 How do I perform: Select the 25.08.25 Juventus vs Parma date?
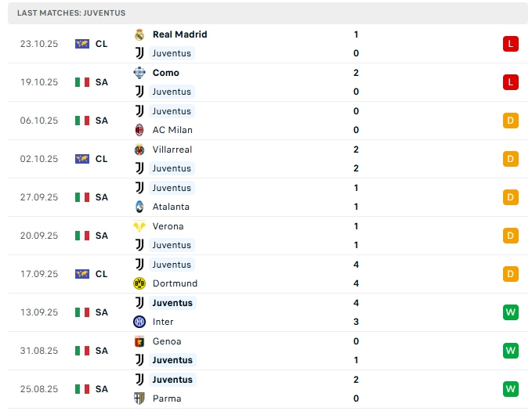(39, 389)
